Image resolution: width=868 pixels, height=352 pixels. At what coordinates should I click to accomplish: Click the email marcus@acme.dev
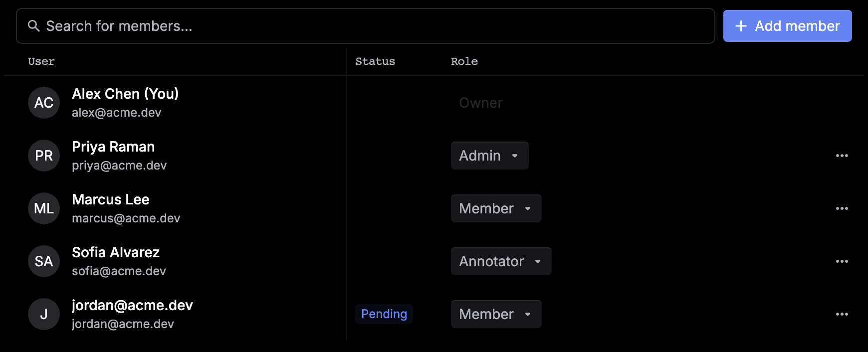(x=126, y=218)
